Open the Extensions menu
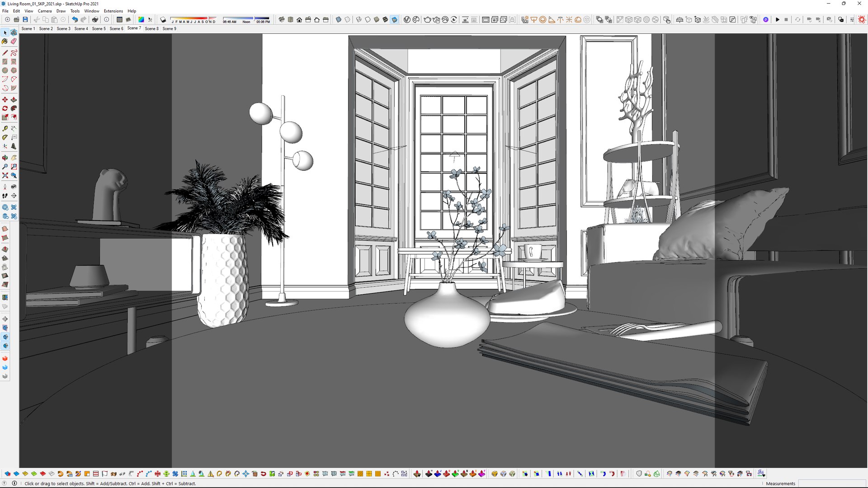This screenshot has height=488, width=868. tap(113, 11)
